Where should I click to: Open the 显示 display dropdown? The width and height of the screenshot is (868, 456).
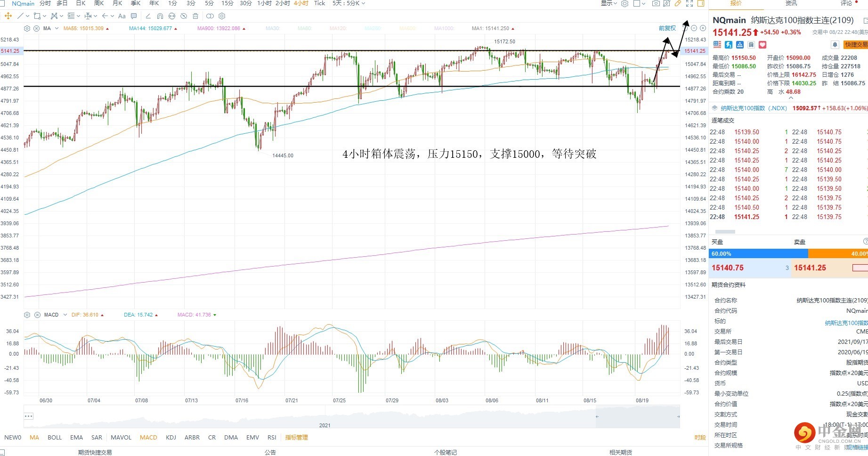(x=608, y=3)
